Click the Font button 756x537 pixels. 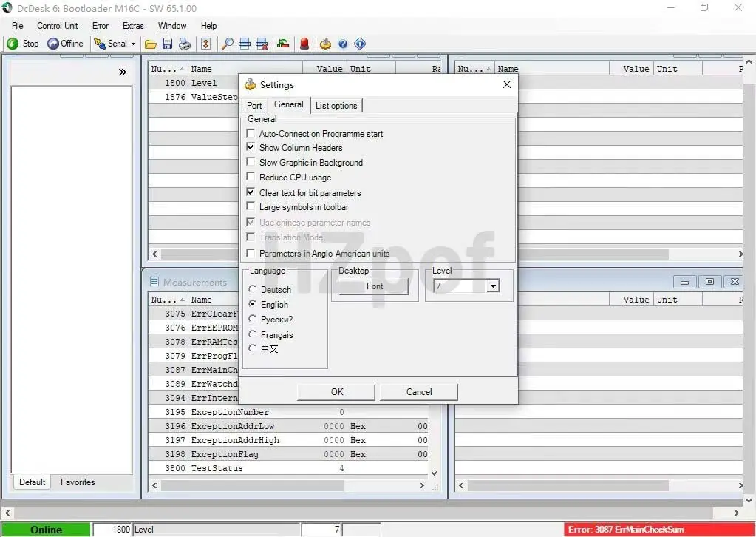coord(374,286)
